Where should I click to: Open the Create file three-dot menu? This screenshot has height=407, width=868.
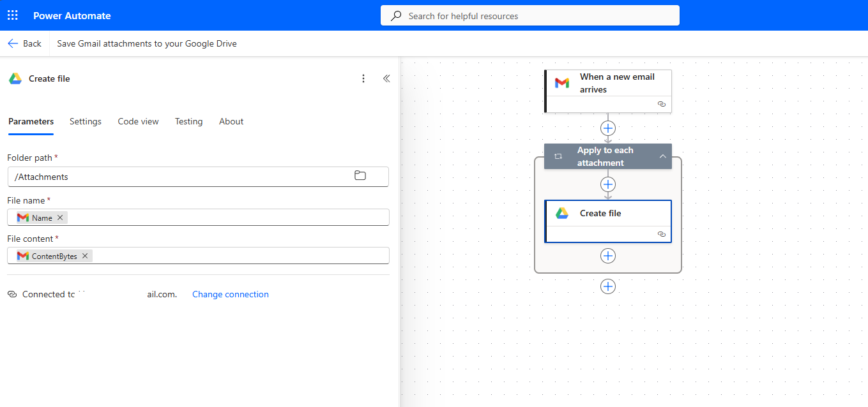coord(363,78)
